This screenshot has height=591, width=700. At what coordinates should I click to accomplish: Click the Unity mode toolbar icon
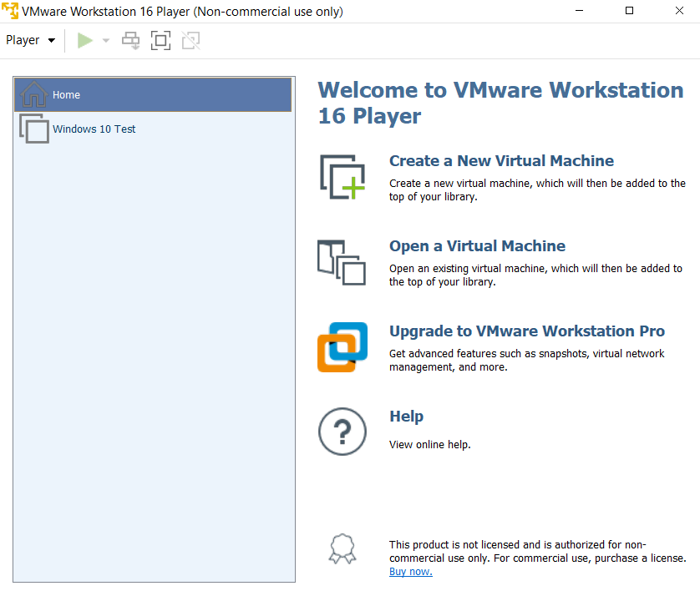(x=191, y=41)
